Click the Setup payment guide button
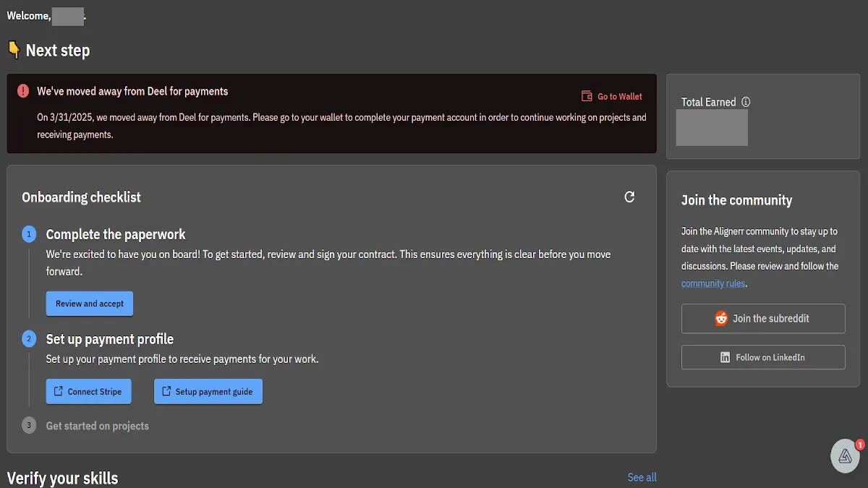 pos(208,391)
